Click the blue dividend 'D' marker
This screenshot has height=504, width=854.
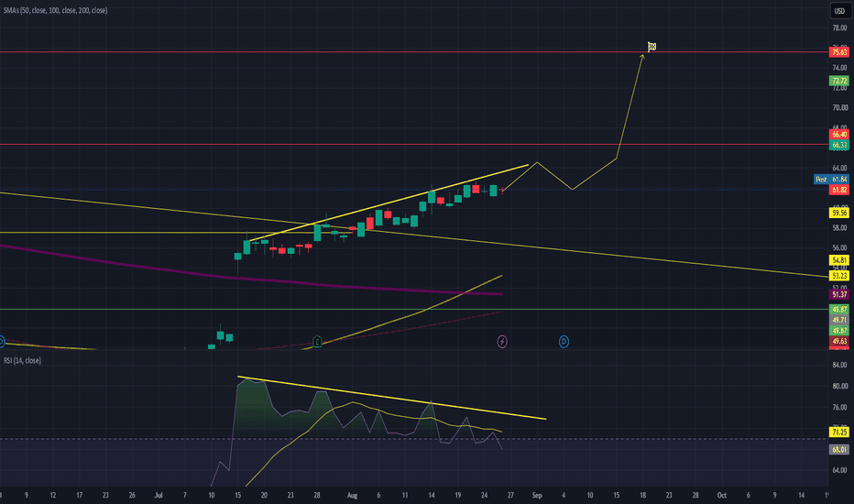(x=564, y=342)
